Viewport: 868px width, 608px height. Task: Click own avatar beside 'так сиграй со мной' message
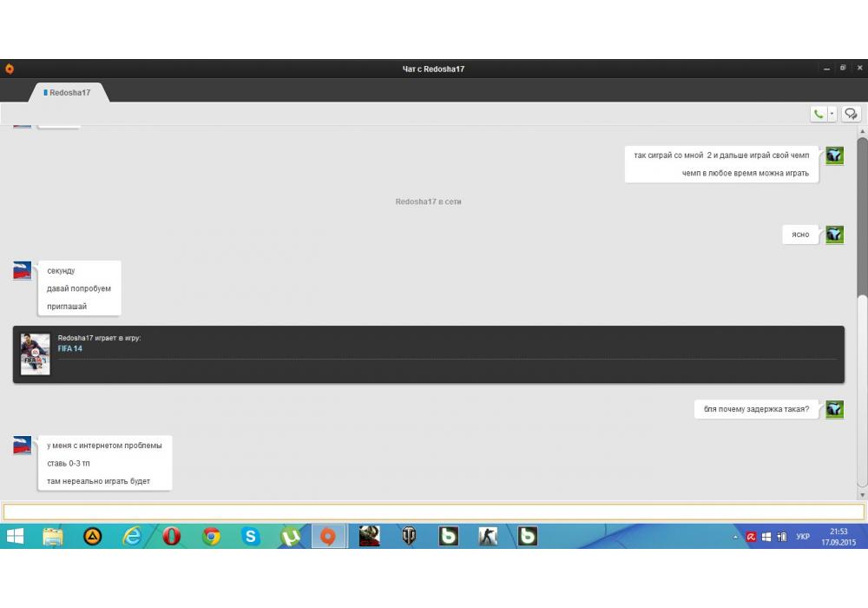click(834, 155)
